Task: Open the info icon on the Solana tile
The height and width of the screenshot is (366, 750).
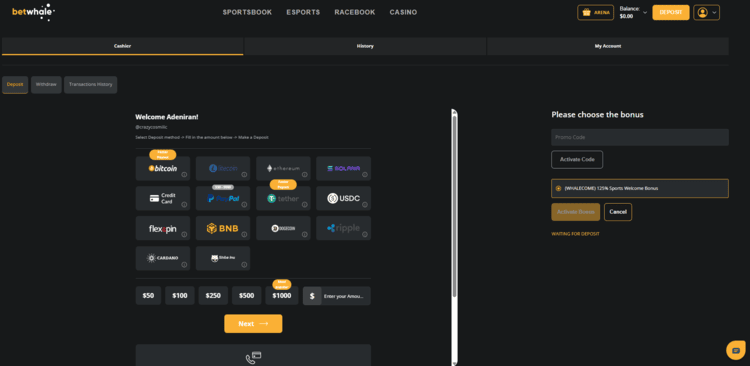Action: pos(365,175)
